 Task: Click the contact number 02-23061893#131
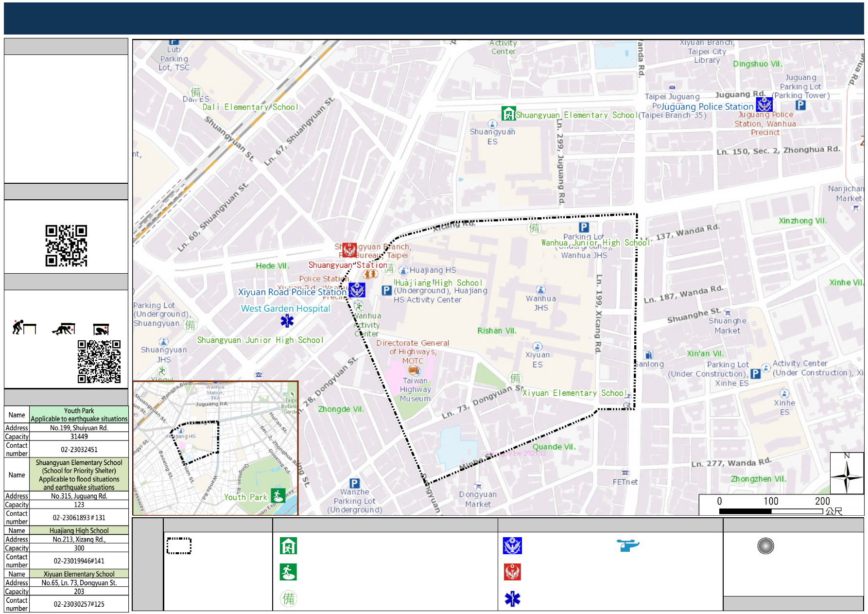(79, 518)
